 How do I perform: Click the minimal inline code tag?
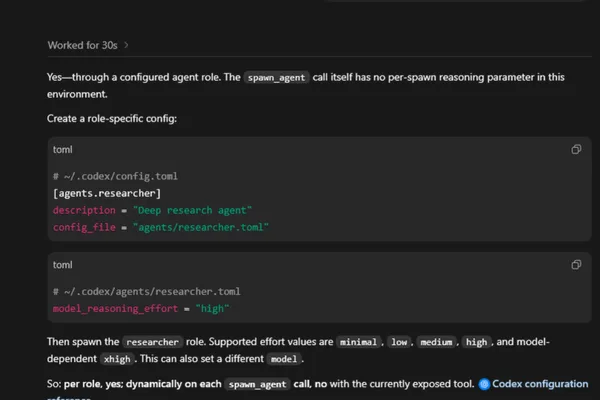point(358,342)
